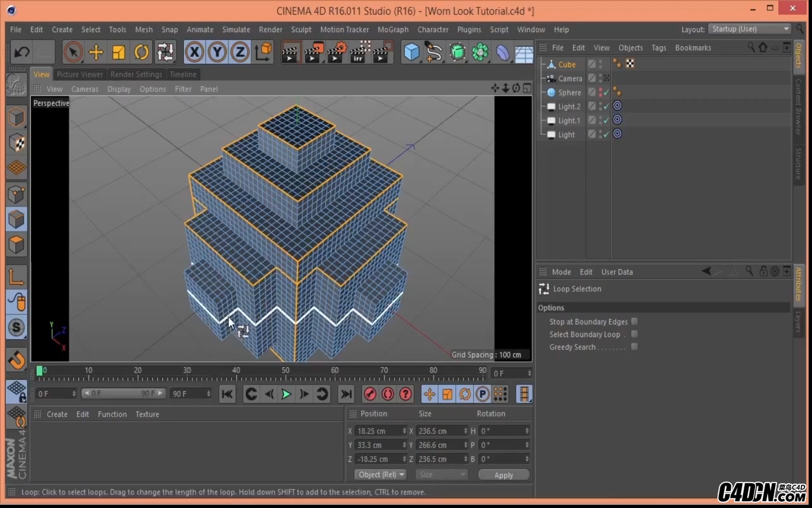This screenshot has height=508, width=812.
Task: Switch to Edges mode icon
Action: pyautogui.click(x=16, y=220)
